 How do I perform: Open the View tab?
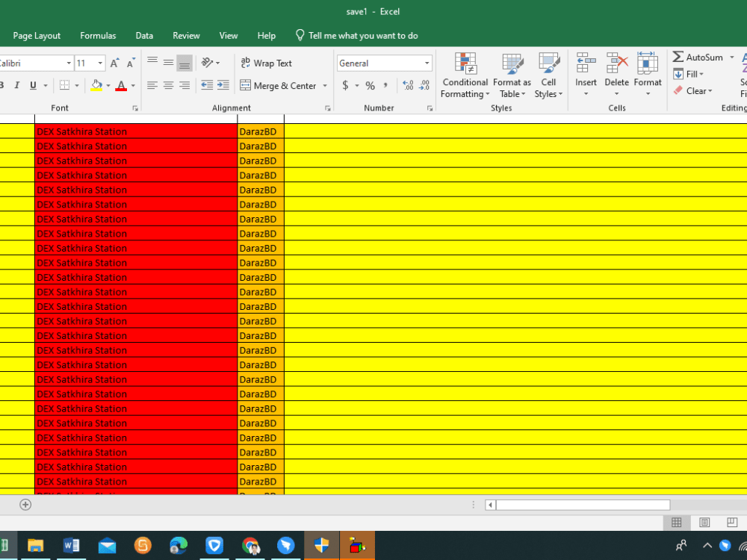point(229,36)
